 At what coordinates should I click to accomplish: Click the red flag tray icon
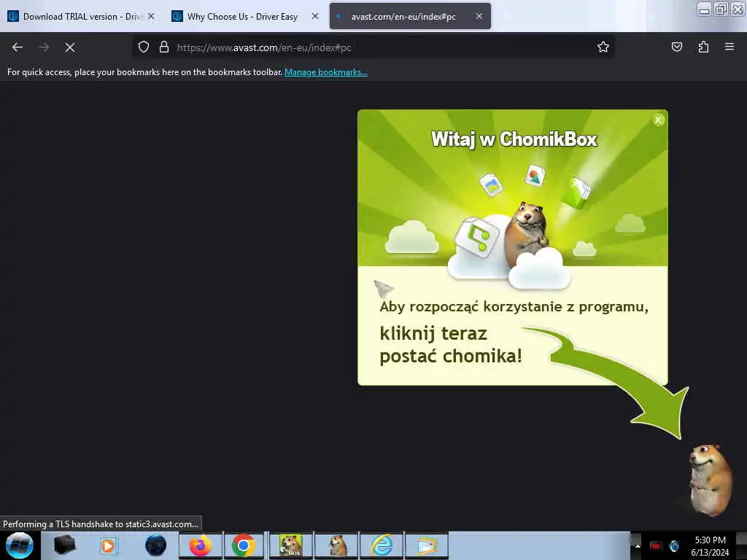(656, 546)
